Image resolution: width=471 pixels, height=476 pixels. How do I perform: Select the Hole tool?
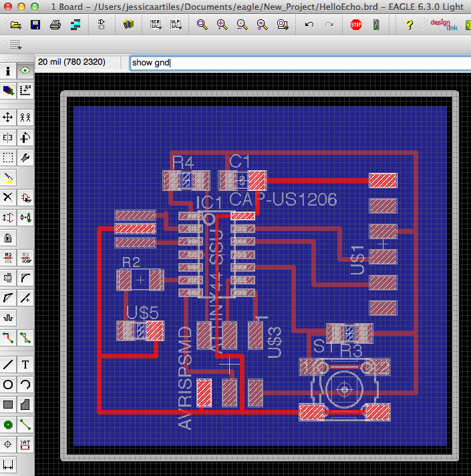pos(8,445)
